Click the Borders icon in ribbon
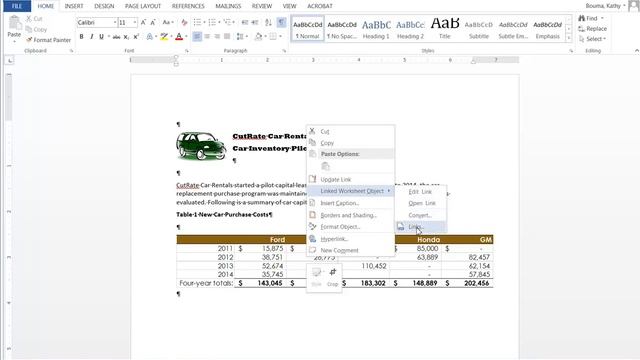 pyautogui.click(x=273, y=37)
